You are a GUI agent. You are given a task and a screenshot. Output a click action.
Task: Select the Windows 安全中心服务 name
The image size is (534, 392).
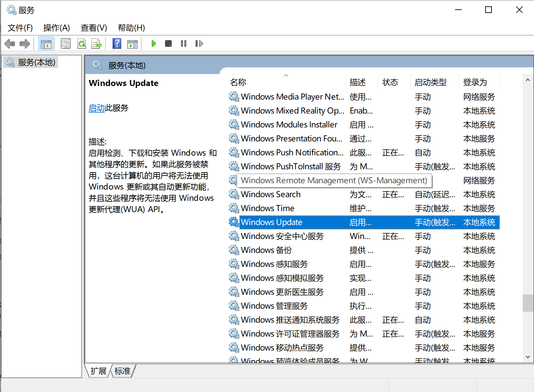point(282,236)
